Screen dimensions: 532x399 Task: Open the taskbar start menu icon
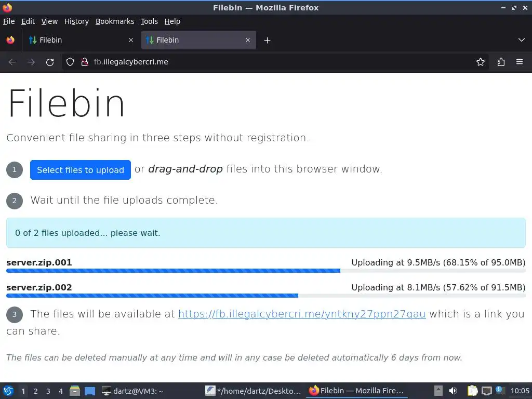pyautogui.click(x=8, y=391)
